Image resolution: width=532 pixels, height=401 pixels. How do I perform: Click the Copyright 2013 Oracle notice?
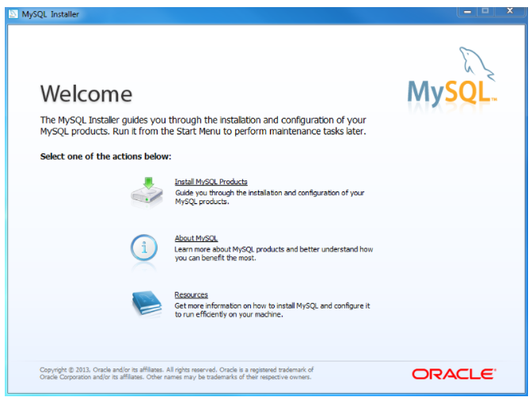[177, 373]
